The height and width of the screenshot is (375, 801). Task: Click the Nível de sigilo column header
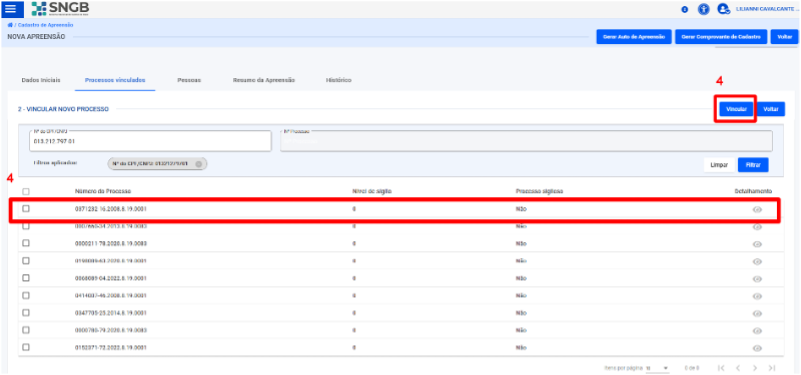(x=372, y=191)
